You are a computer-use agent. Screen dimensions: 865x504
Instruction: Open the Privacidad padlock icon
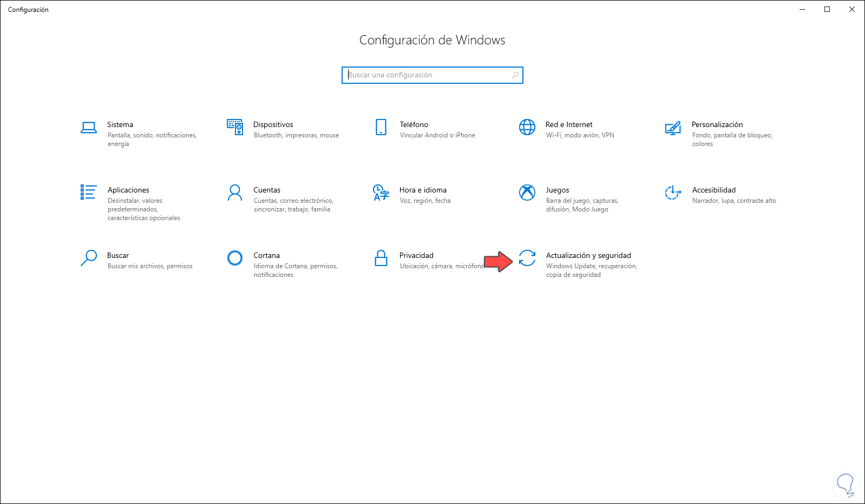tap(381, 258)
